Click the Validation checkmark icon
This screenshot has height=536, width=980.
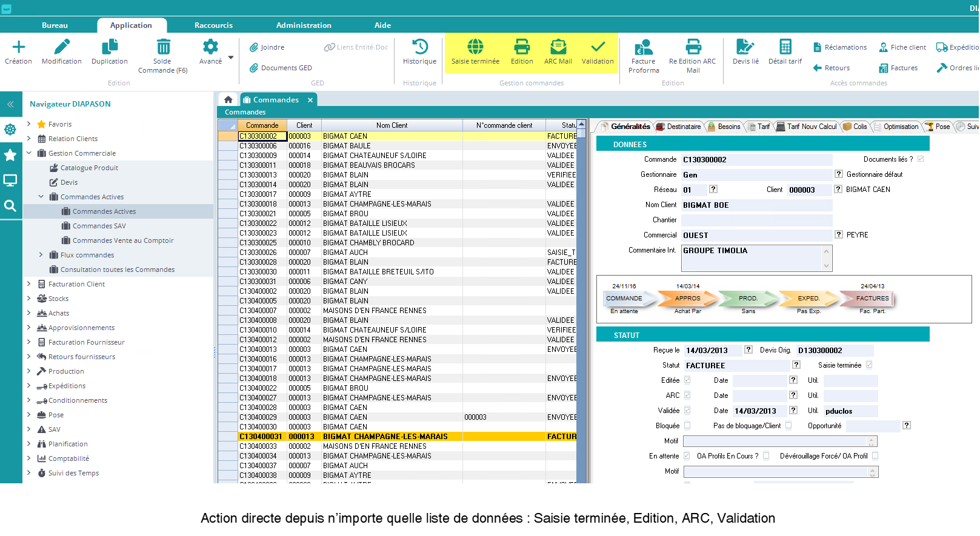[598, 47]
